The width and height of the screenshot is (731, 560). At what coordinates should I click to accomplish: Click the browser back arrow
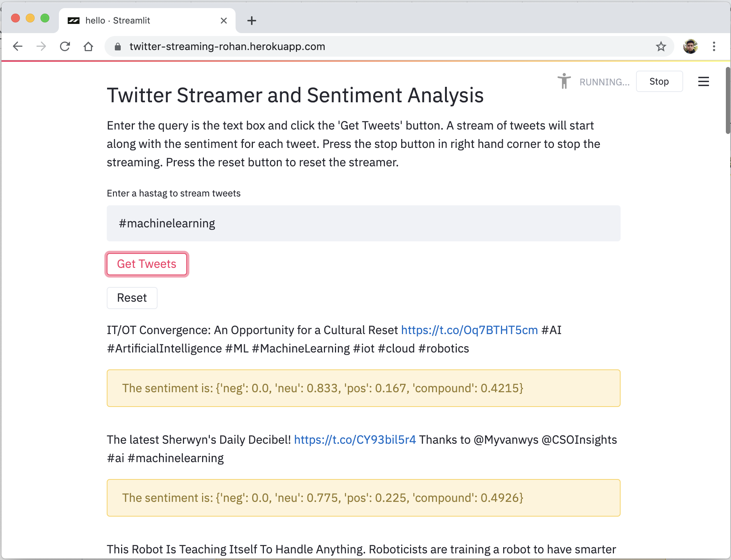(x=18, y=46)
